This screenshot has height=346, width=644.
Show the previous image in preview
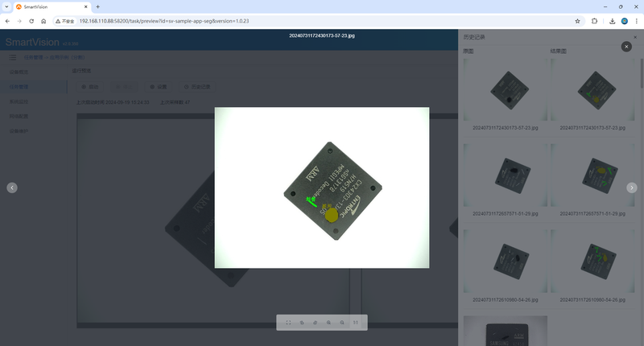(12, 187)
